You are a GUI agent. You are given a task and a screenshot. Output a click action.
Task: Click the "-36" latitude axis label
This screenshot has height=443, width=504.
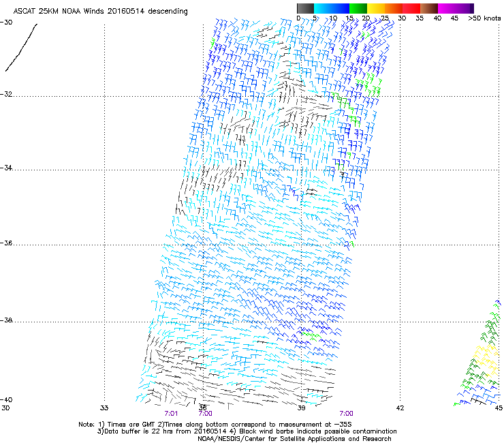pyautogui.click(x=6, y=243)
